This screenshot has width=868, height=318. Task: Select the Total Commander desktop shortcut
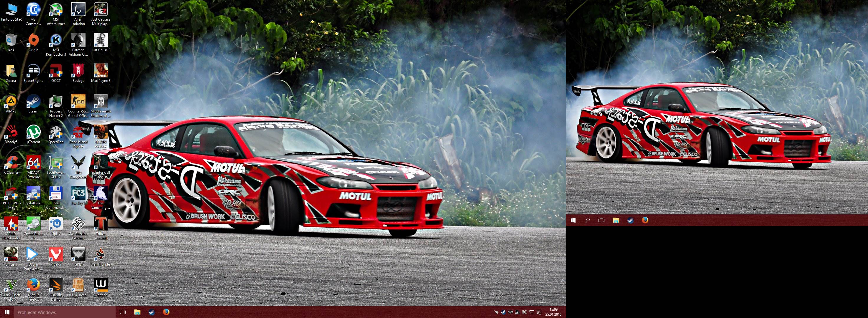pos(56,198)
